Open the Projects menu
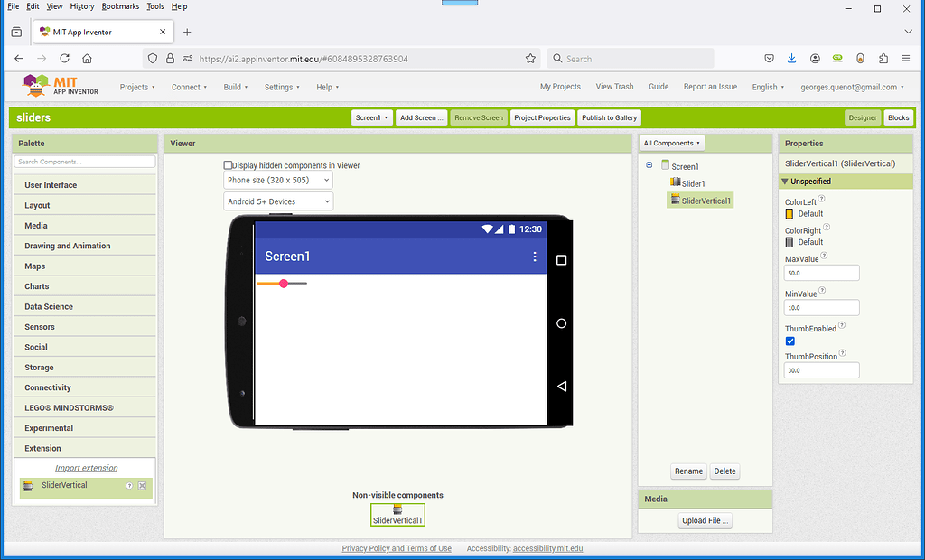 [x=137, y=87]
